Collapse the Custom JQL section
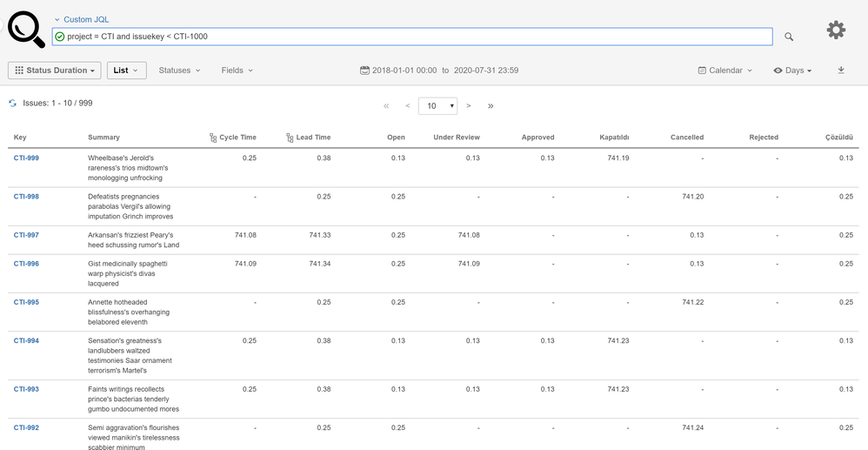This screenshot has height=450, width=868. [x=82, y=19]
